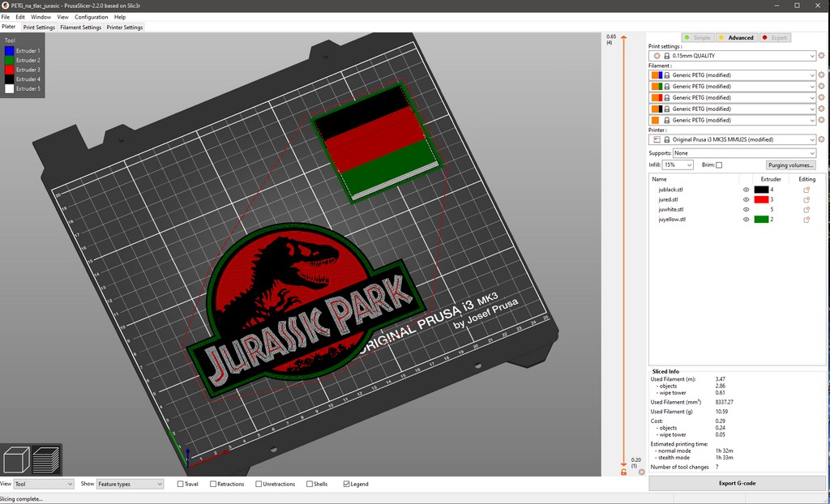830x504 pixels.
Task: Click editing icon for juyellow.stl
Action: pyautogui.click(x=806, y=219)
